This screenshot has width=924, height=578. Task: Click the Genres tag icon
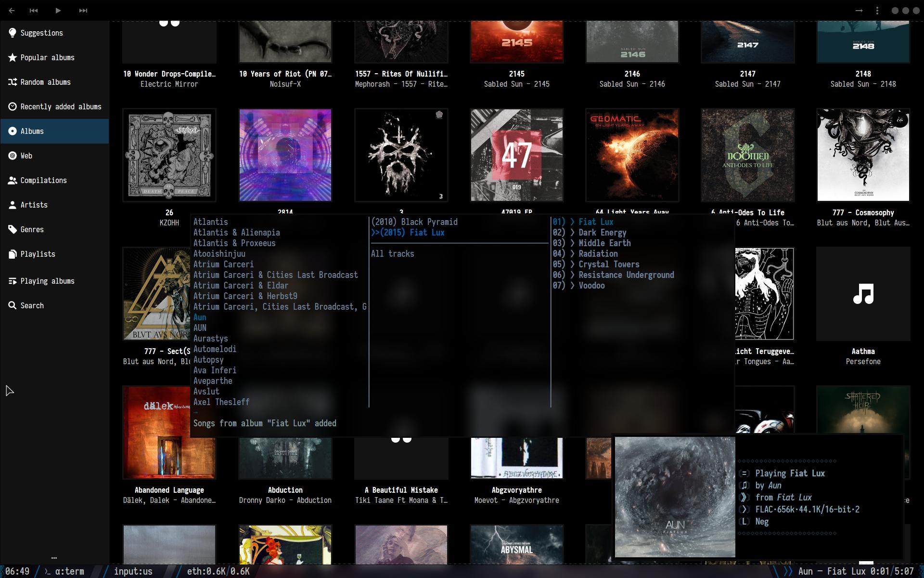pyautogui.click(x=13, y=229)
